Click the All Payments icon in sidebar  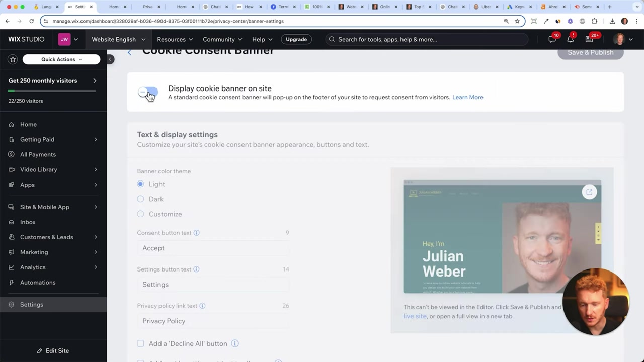[x=11, y=155]
